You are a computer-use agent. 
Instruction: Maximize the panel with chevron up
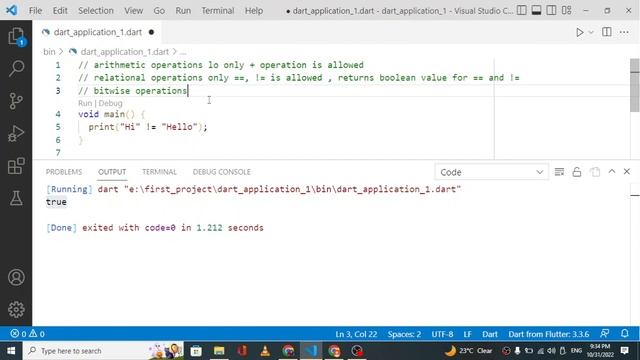(x=611, y=171)
